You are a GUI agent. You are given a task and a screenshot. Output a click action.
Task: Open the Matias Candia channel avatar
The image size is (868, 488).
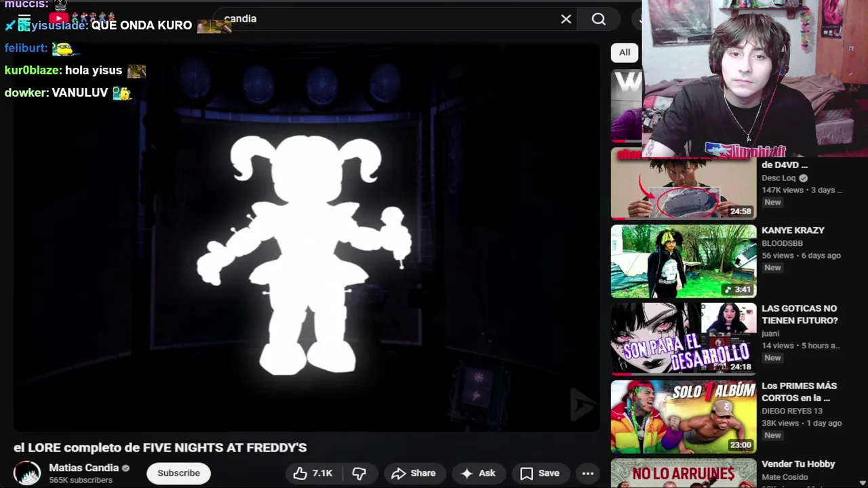[x=27, y=473]
